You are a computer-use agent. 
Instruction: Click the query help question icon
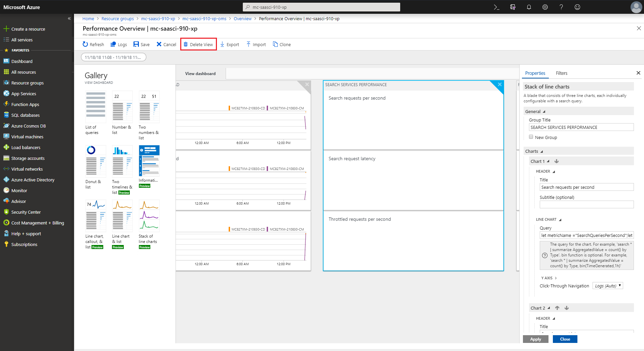click(x=545, y=255)
